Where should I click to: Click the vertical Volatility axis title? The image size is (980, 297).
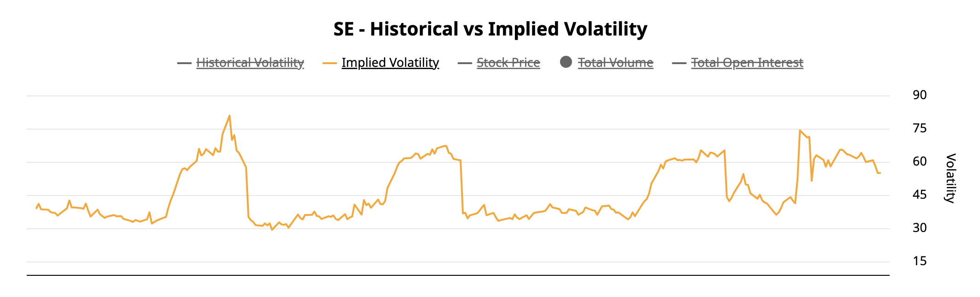coord(950,178)
